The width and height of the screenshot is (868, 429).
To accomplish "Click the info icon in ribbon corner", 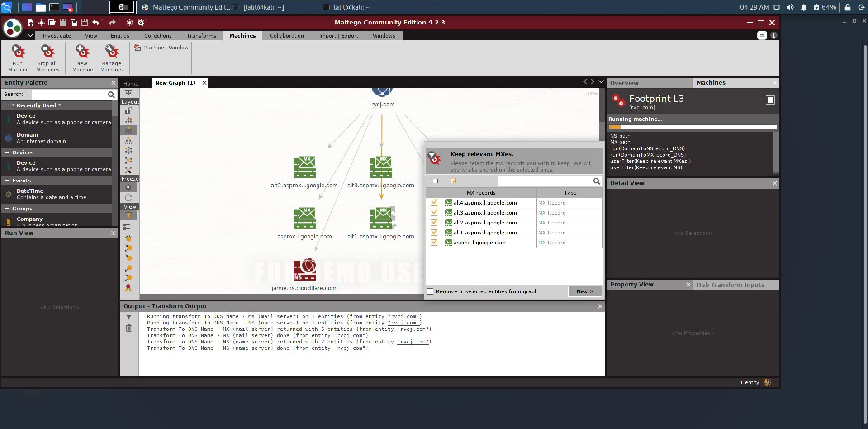I will point(774,35).
